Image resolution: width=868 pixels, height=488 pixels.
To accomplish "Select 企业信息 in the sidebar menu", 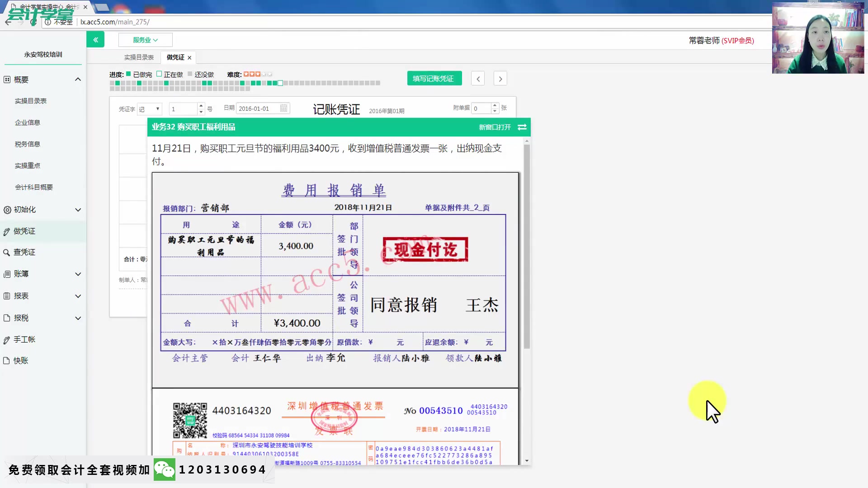I will click(x=28, y=122).
